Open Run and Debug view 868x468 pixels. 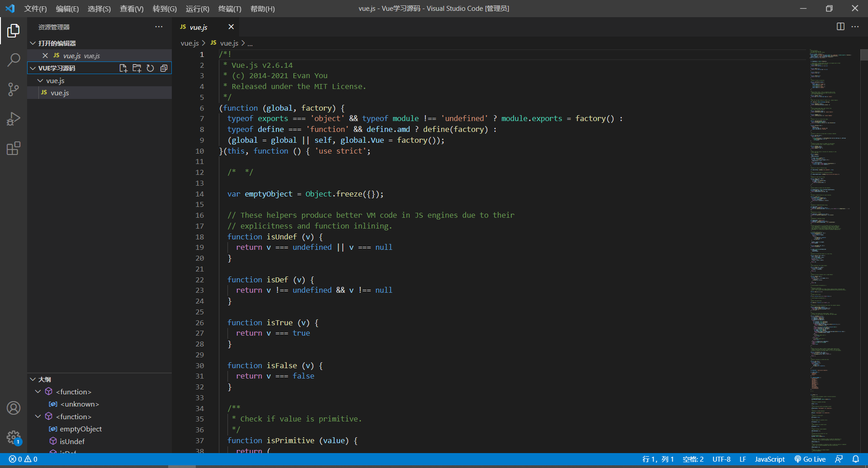[x=14, y=119]
